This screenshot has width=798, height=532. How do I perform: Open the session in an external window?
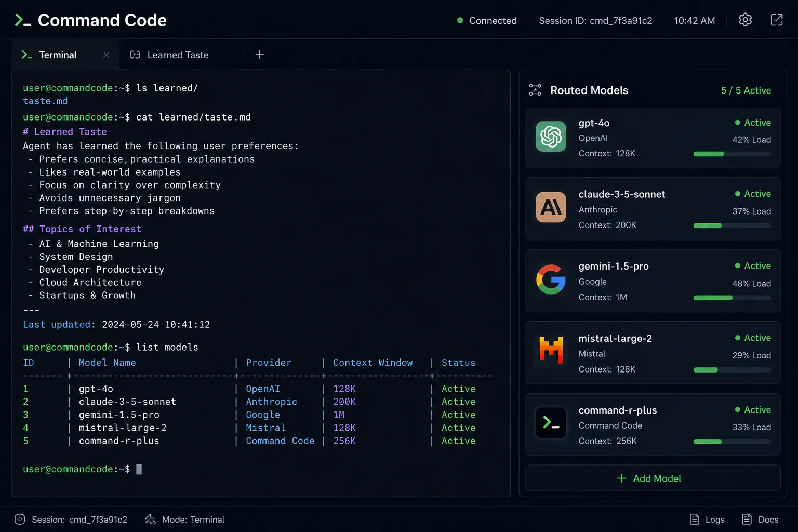tap(777, 20)
